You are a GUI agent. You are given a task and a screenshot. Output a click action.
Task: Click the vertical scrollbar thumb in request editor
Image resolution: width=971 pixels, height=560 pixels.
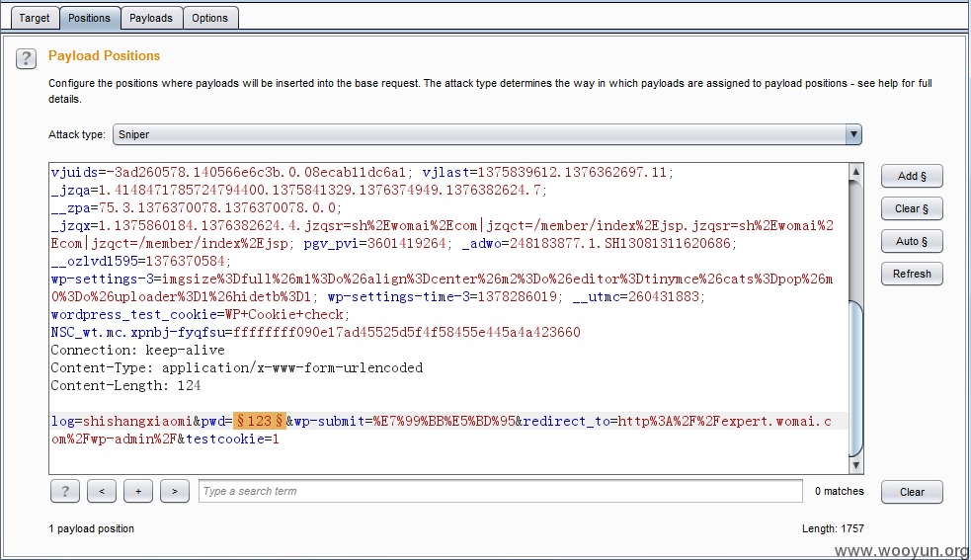point(855,378)
